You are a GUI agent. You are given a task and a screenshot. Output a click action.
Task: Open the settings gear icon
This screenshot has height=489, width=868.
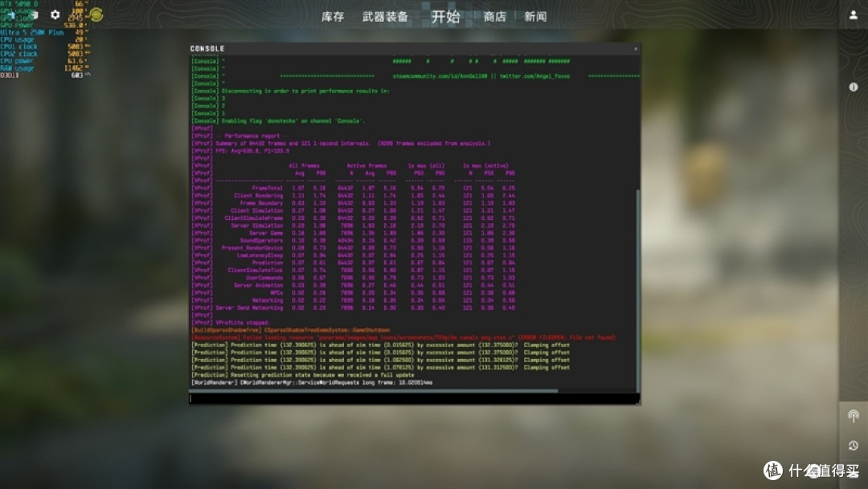click(x=55, y=15)
